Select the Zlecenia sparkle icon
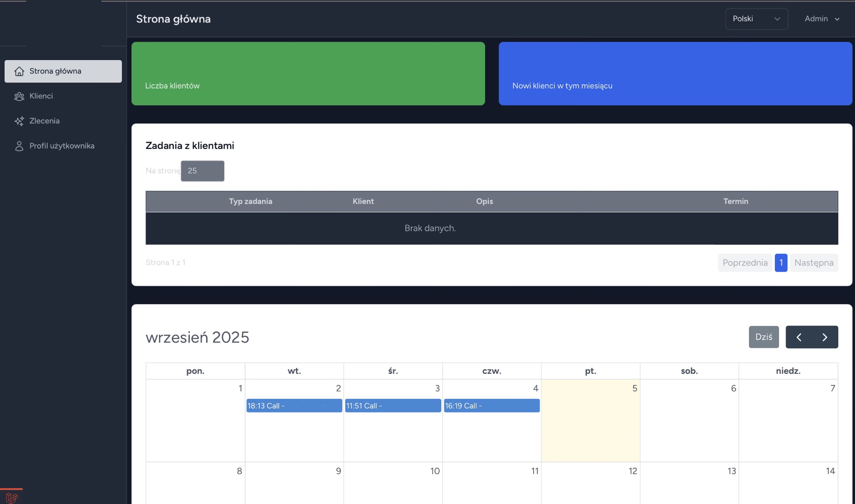The image size is (855, 504). tap(19, 121)
